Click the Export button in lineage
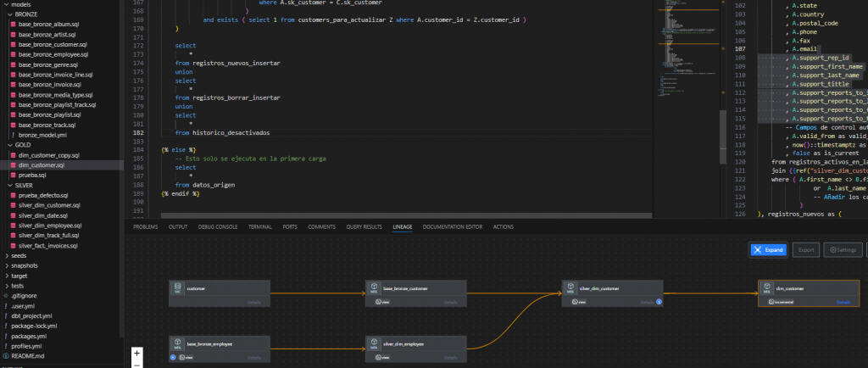 tap(806, 250)
